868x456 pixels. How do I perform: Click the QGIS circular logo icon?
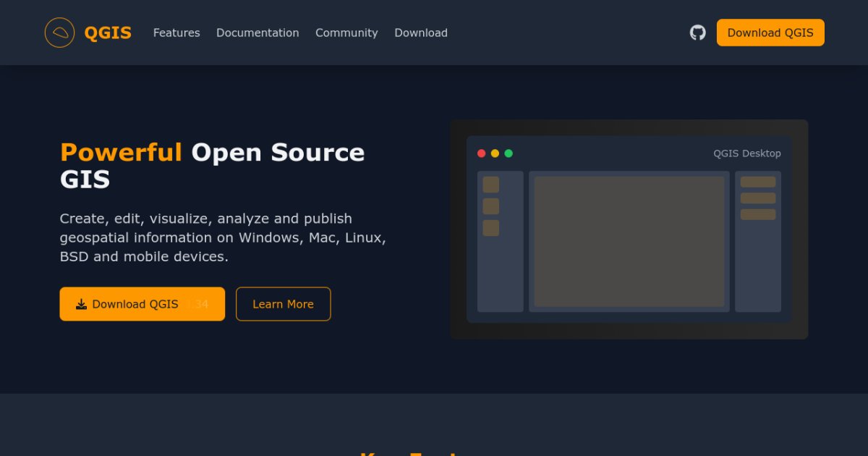click(x=59, y=33)
